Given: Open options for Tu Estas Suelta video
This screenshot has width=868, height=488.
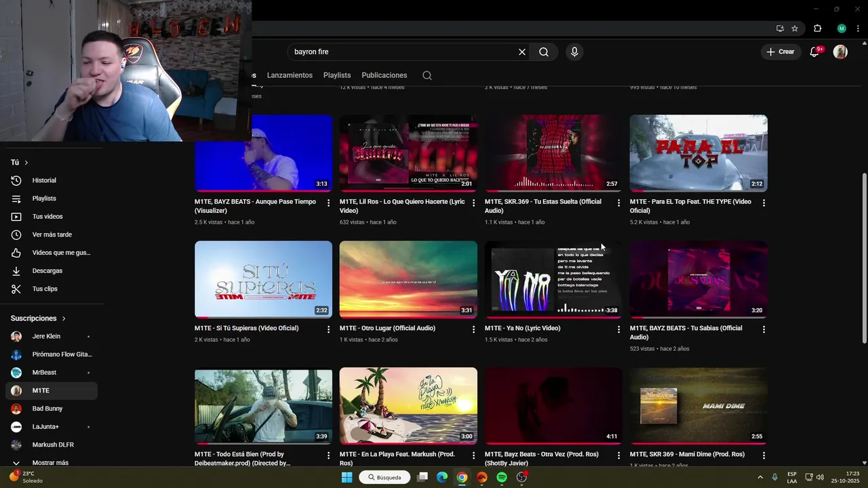Looking at the screenshot, I should [618, 203].
